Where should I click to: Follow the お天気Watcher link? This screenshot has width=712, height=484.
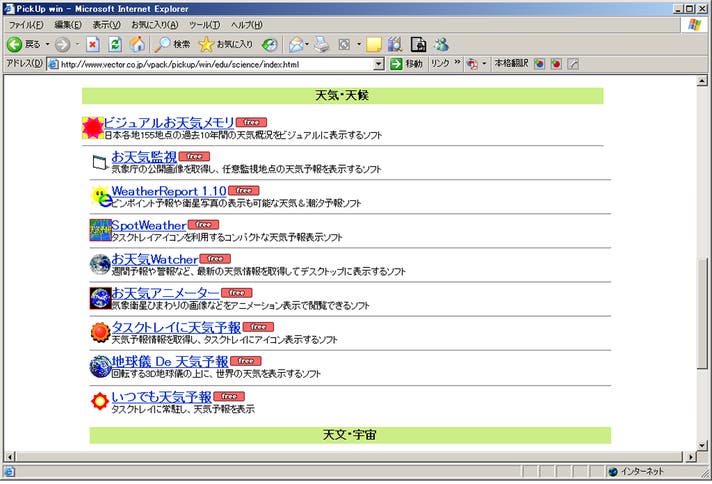(x=154, y=259)
